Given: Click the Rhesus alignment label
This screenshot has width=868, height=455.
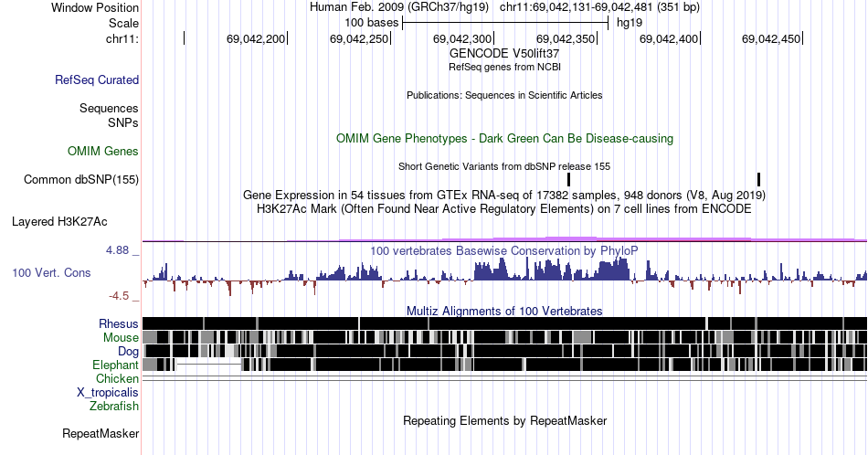Looking at the screenshot, I should click(119, 323).
